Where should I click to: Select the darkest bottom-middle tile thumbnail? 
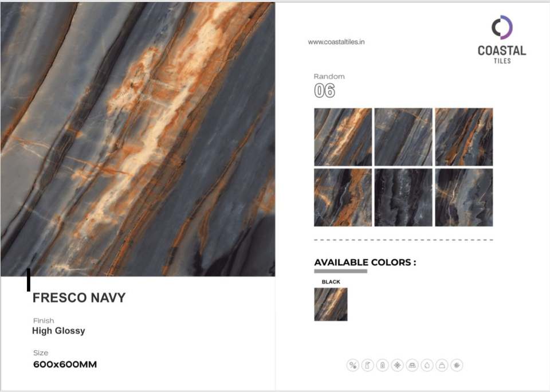[x=403, y=198]
